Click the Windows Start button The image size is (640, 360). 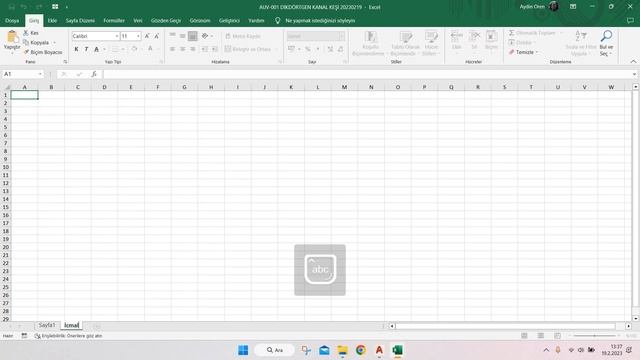(243, 350)
